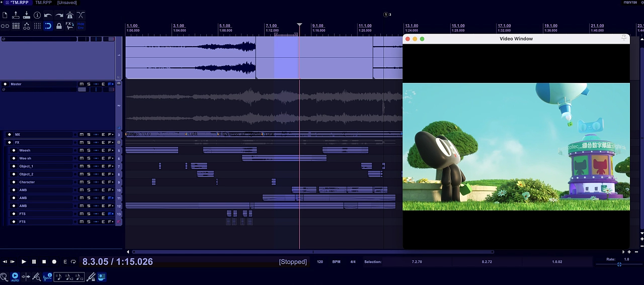Open FX chain of second AMB track
644x285 pixels.
(111, 198)
